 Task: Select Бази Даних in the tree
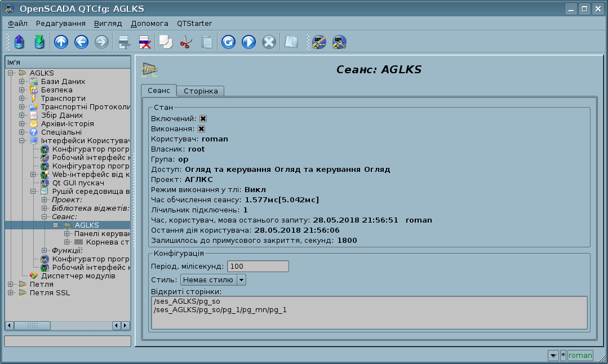(x=63, y=81)
